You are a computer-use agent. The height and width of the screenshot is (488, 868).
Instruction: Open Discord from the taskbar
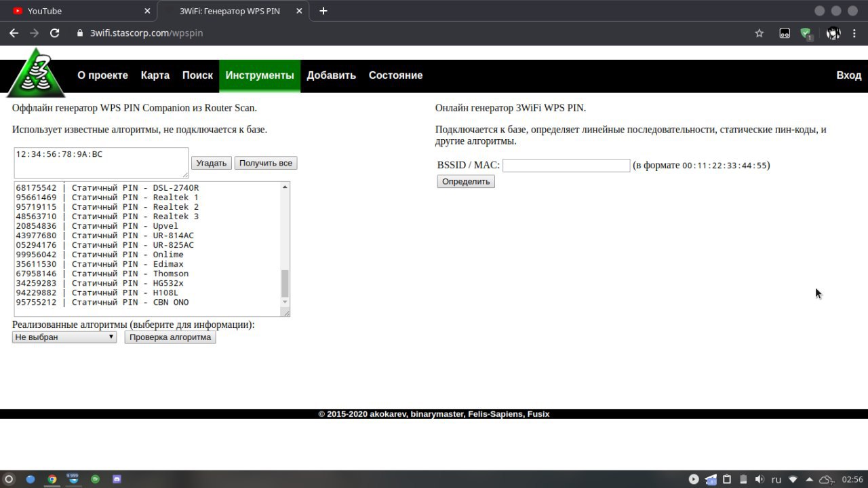click(117, 479)
